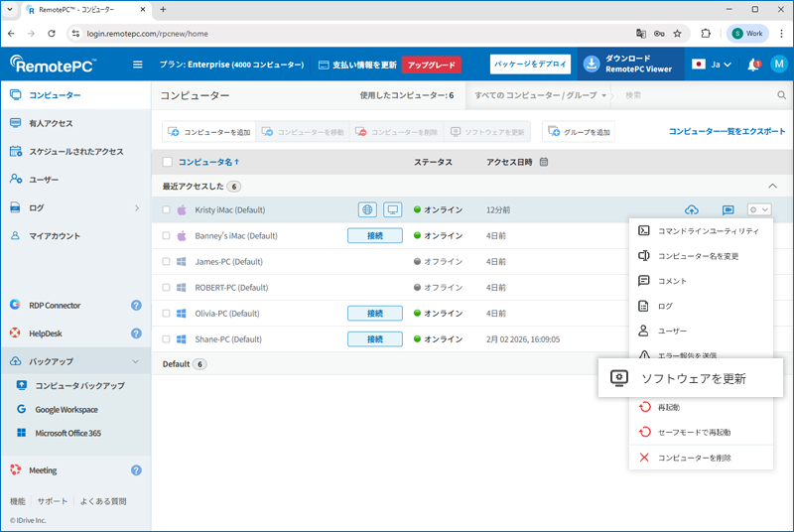Check the box for James-PC
This screenshot has height=532, width=794.
[167, 262]
